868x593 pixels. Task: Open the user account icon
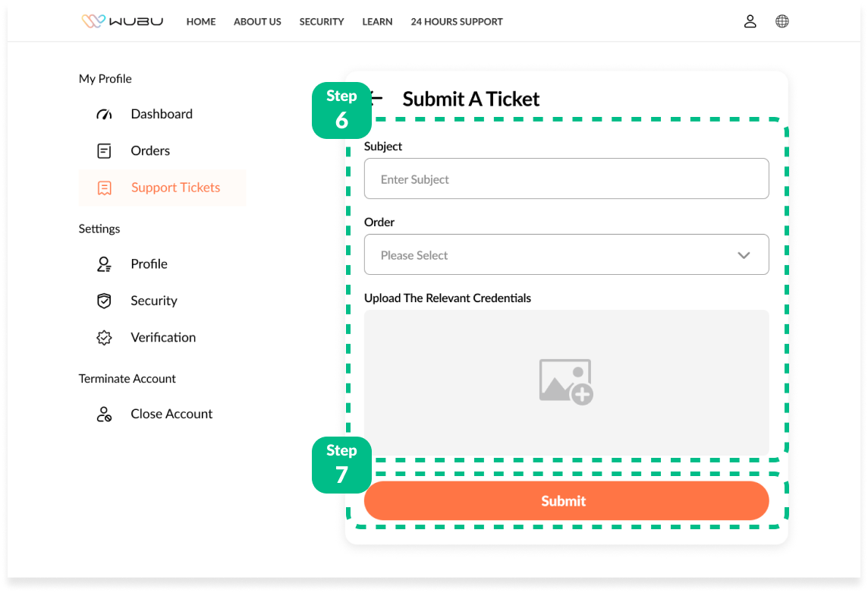coord(750,21)
